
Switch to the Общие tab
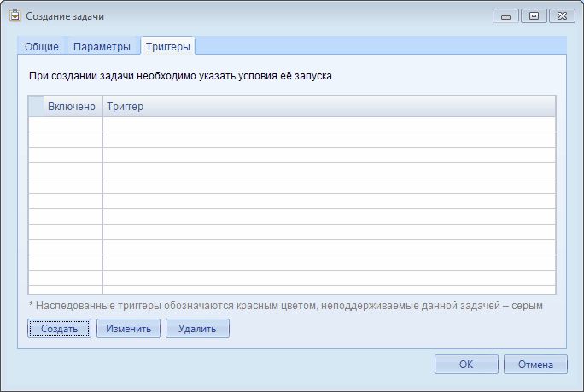[x=42, y=46]
